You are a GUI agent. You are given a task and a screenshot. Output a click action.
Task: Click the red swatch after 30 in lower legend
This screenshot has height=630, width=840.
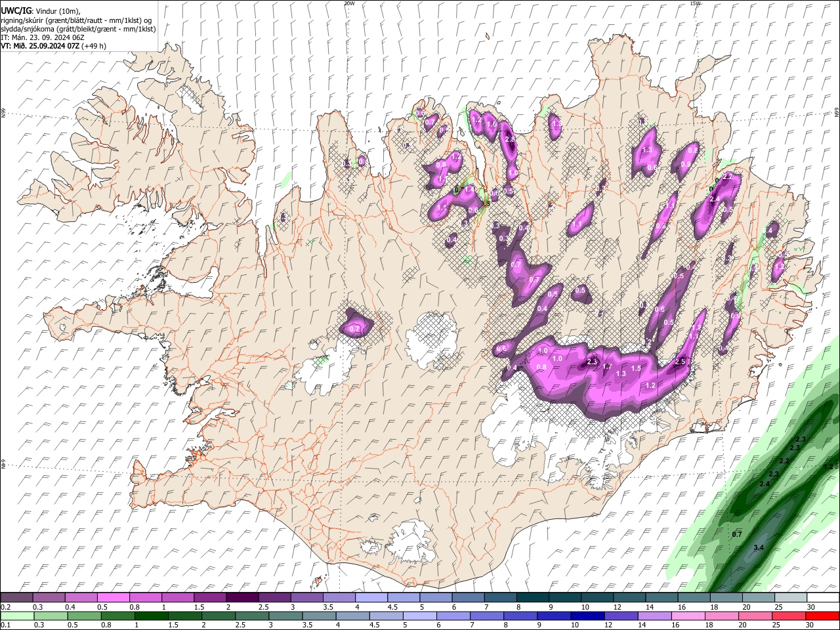point(822,616)
